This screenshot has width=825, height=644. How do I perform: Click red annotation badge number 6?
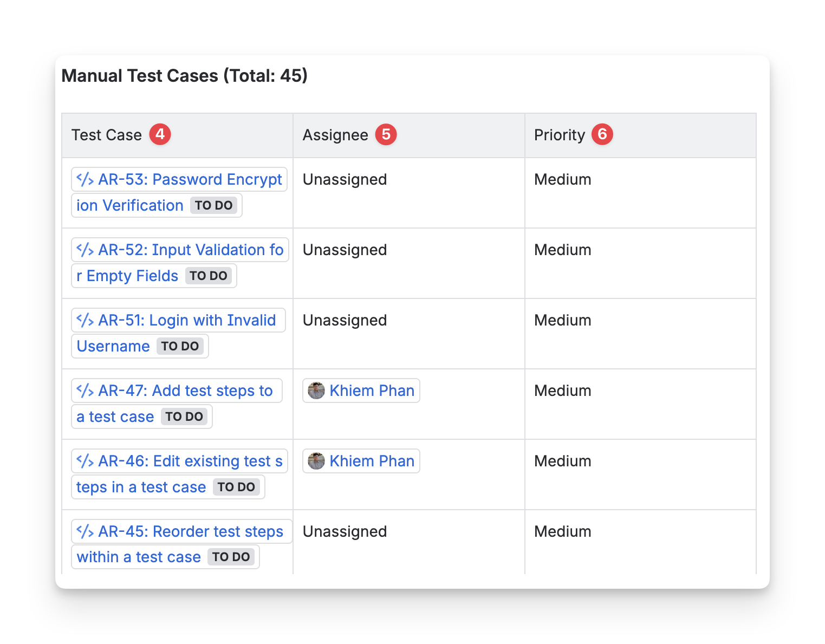(602, 134)
